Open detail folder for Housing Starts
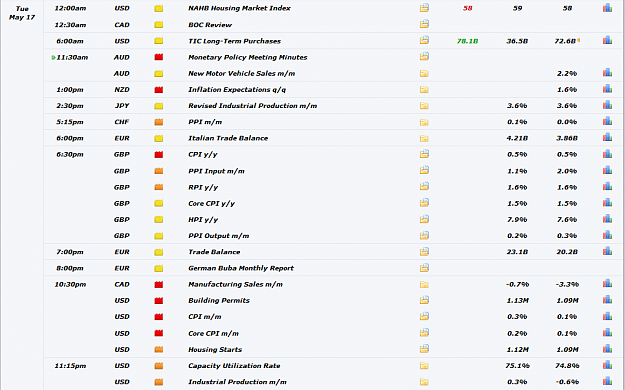 (x=424, y=349)
